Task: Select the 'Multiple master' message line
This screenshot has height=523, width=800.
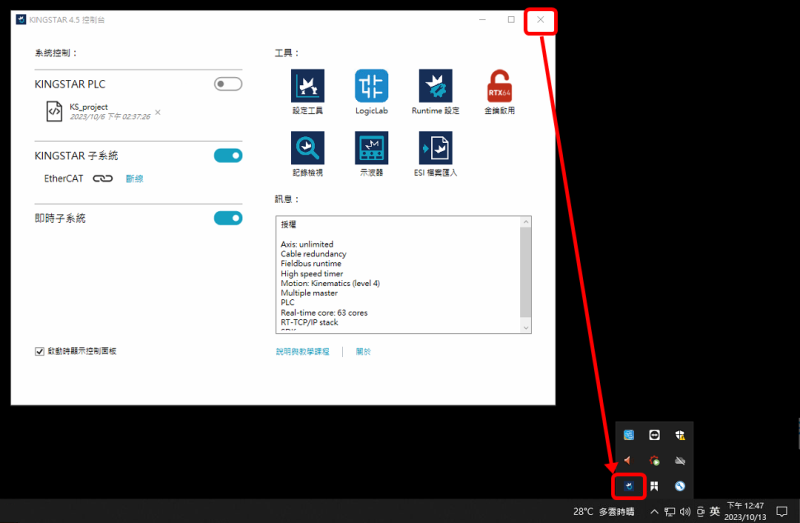Action: pyautogui.click(x=309, y=293)
